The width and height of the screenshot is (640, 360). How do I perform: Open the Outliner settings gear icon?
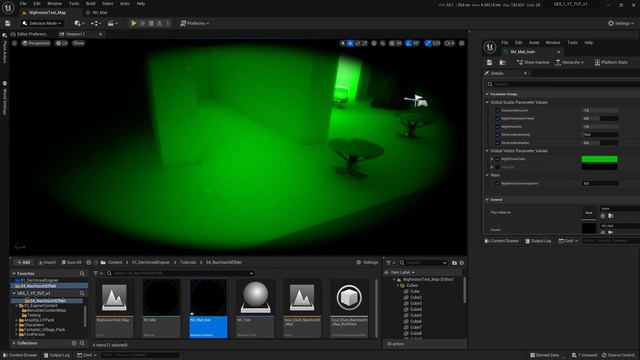pos(462,263)
